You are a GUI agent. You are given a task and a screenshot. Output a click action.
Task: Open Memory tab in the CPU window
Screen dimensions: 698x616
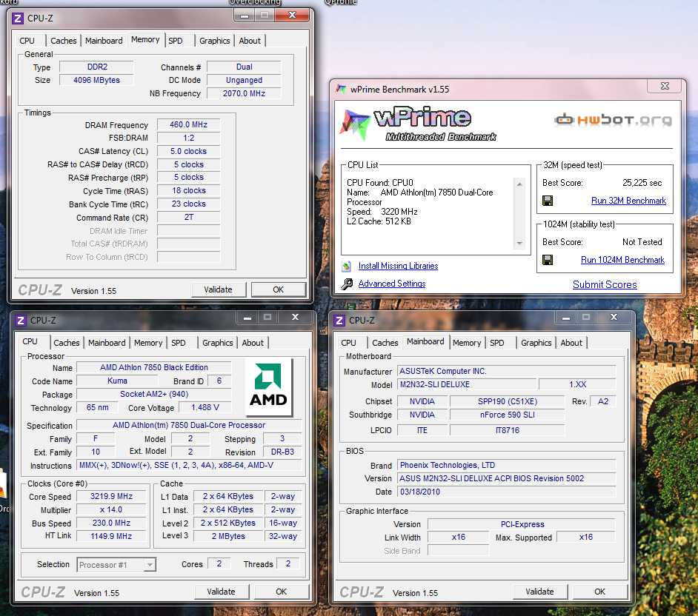(x=148, y=343)
